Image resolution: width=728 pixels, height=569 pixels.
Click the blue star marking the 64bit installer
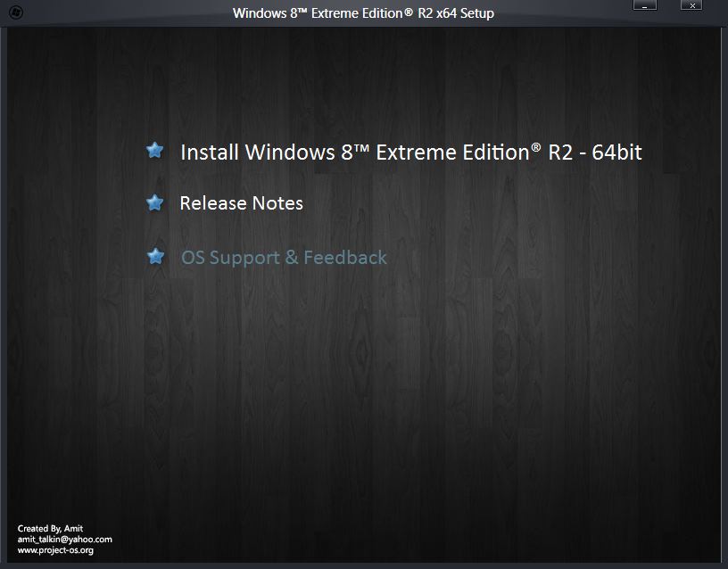click(x=154, y=151)
